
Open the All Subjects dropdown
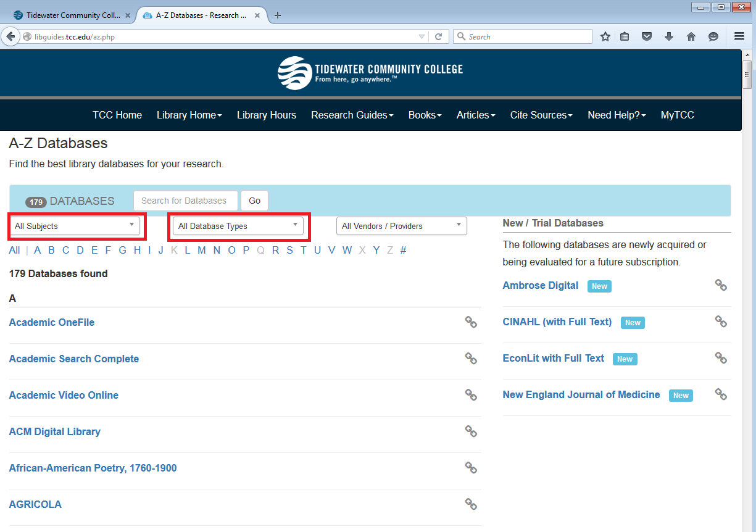click(75, 226)
